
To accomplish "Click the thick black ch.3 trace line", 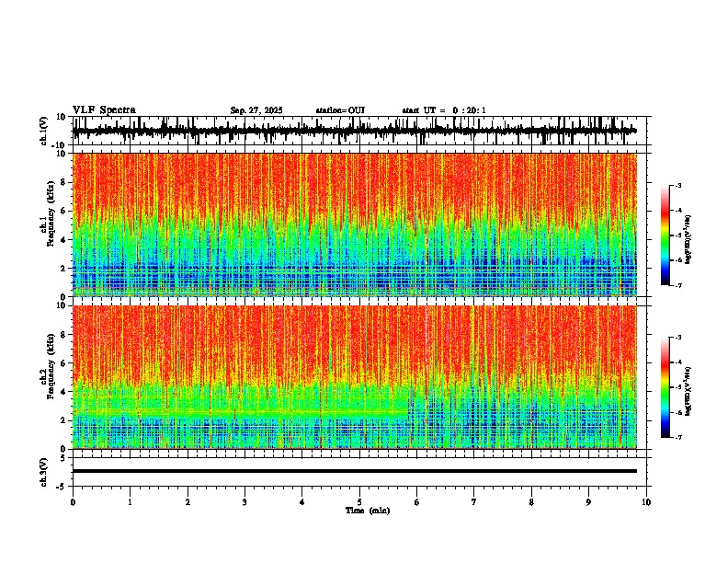I will click(x=355, y=471).
